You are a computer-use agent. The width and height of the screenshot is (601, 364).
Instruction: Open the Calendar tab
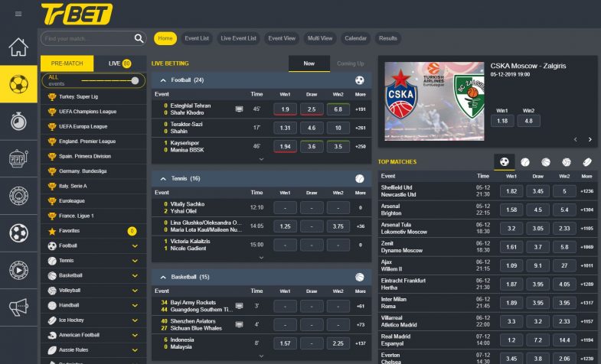point(355,38)
